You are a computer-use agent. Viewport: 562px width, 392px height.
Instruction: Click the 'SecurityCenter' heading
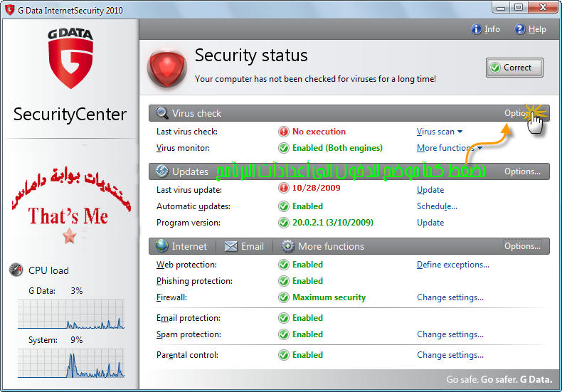[70, 115]
